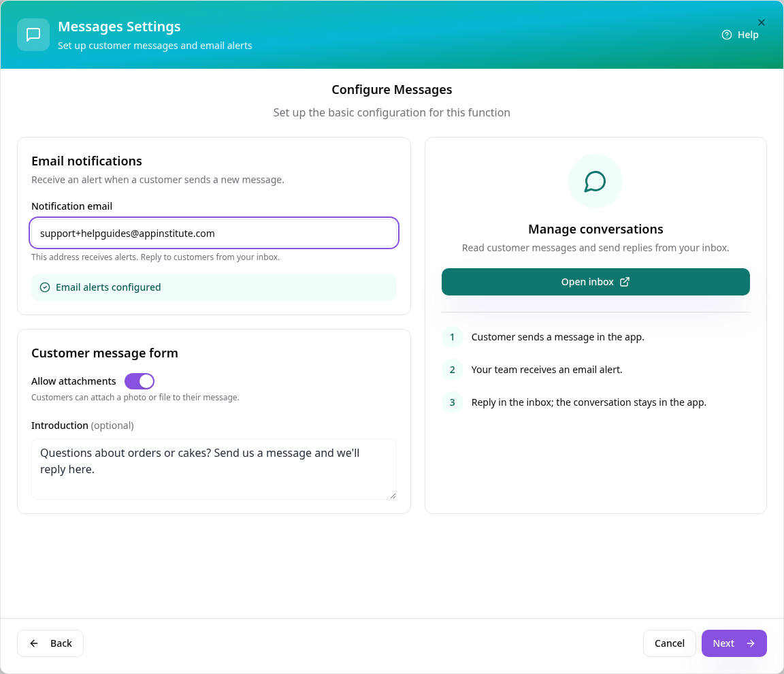
Task: Click the Help question-mark icon
Action: pyautogui.click(x=727, y=35)
